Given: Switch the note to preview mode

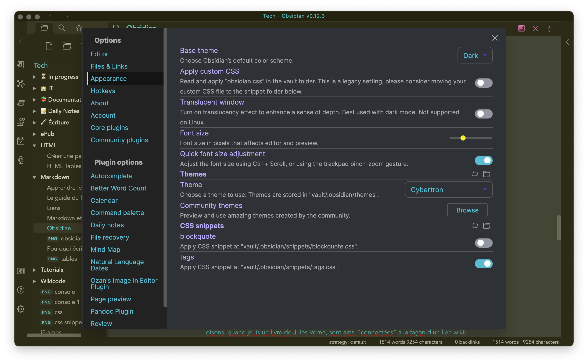Looking at the screenshot, I should tap(521, 28).
